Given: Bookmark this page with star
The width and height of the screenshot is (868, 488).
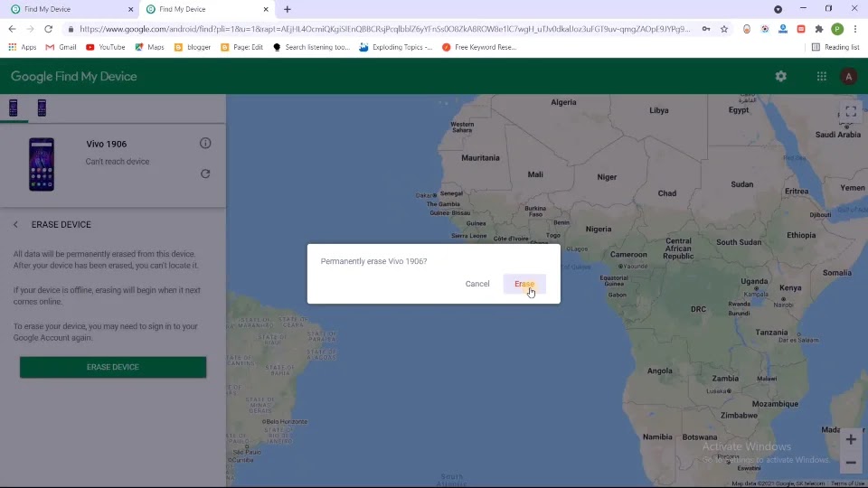Looking at the screenshot, I should pyautogui.click(x=724, y=29).
